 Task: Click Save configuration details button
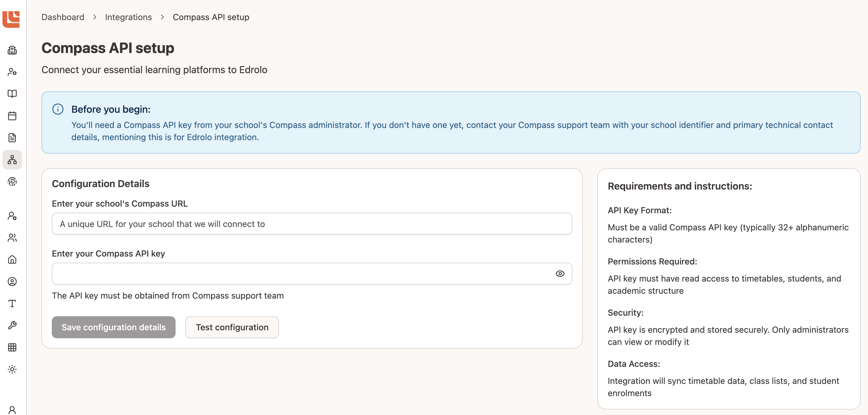coord(114,327)
